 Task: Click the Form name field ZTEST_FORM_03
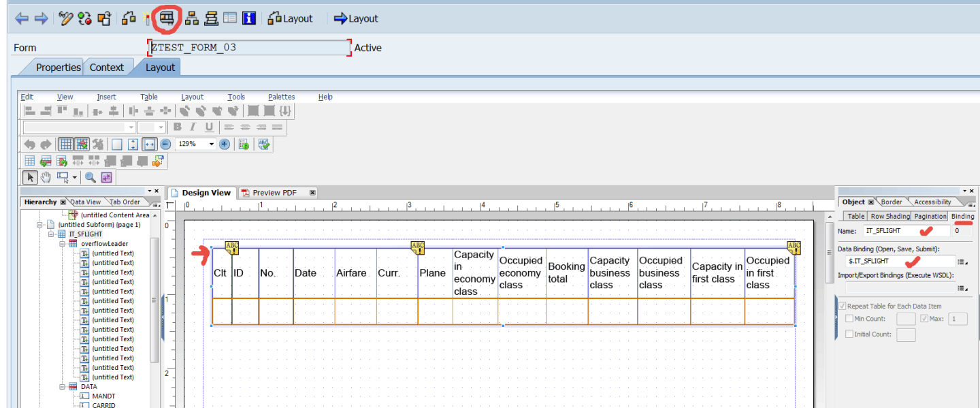coord(249,48)
